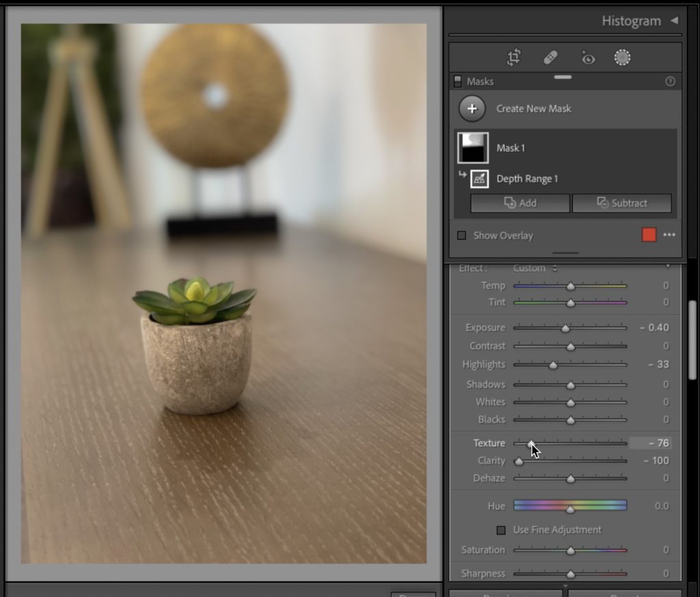Select the Red Eye Correction tool

(x=587, y=57)
